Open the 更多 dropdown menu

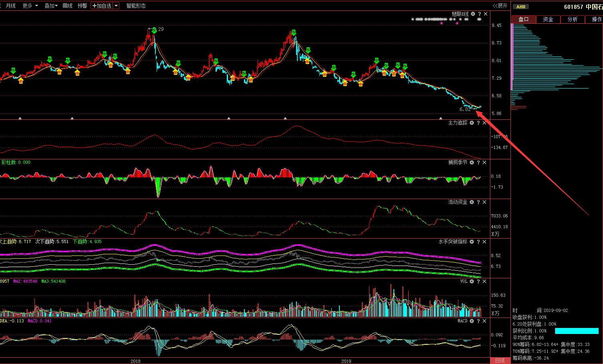pos(30,6)
